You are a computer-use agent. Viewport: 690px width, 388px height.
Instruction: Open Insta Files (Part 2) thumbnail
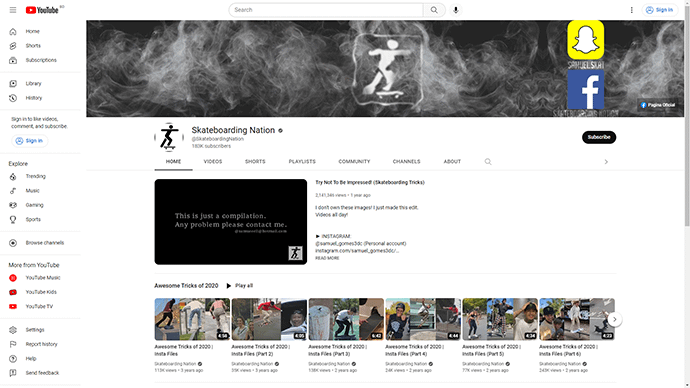(x=269, y=319)
